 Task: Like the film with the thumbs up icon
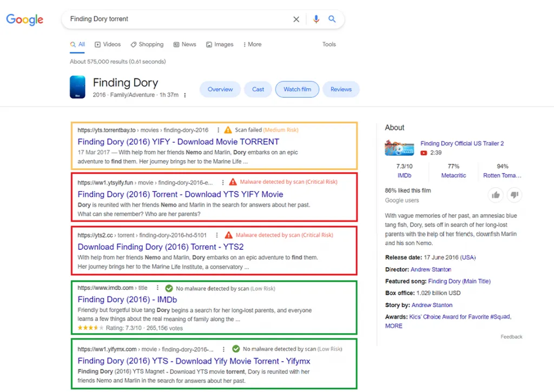coord(496,195)
